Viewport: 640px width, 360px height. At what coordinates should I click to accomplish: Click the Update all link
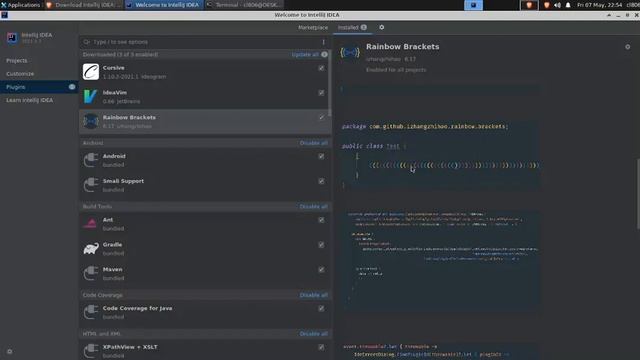tap(305, 54)
